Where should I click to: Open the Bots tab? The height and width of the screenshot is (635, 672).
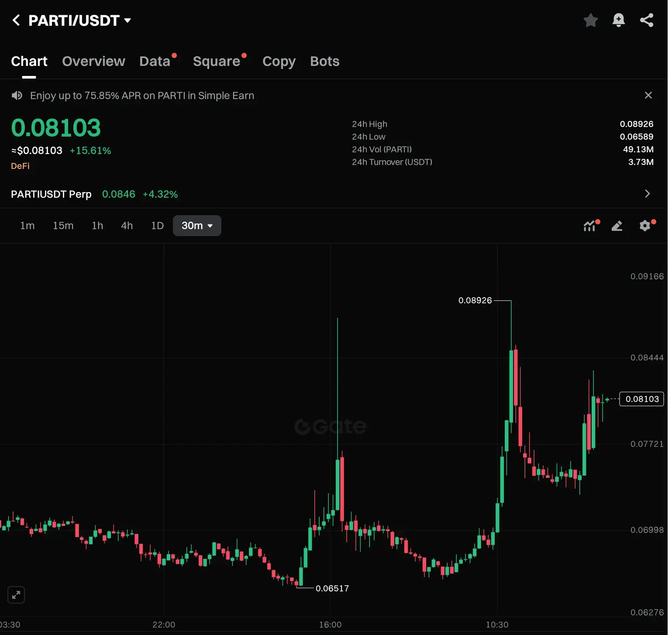point(325,62)
